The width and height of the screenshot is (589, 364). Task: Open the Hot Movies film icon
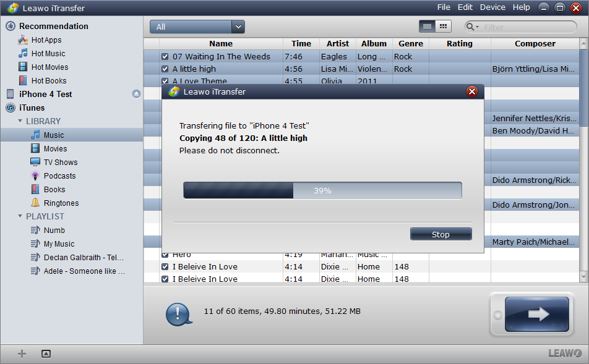(x=23, y=67)
